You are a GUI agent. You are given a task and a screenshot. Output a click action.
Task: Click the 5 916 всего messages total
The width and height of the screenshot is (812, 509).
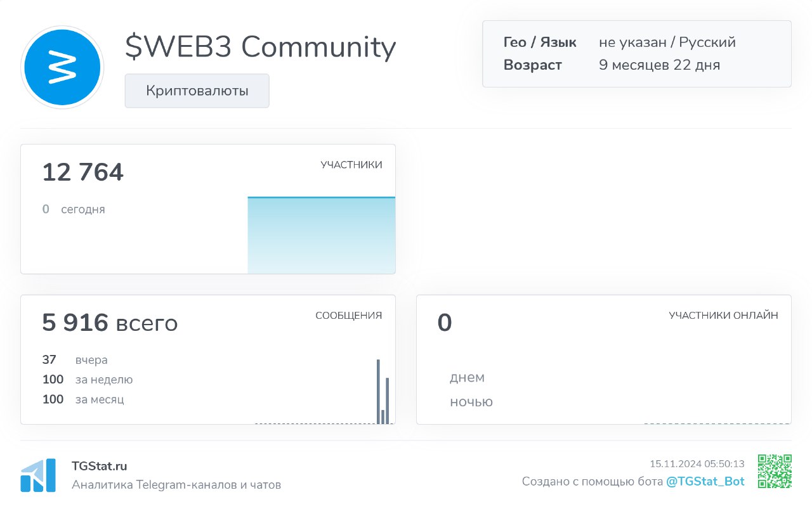(x=110, y=323)
